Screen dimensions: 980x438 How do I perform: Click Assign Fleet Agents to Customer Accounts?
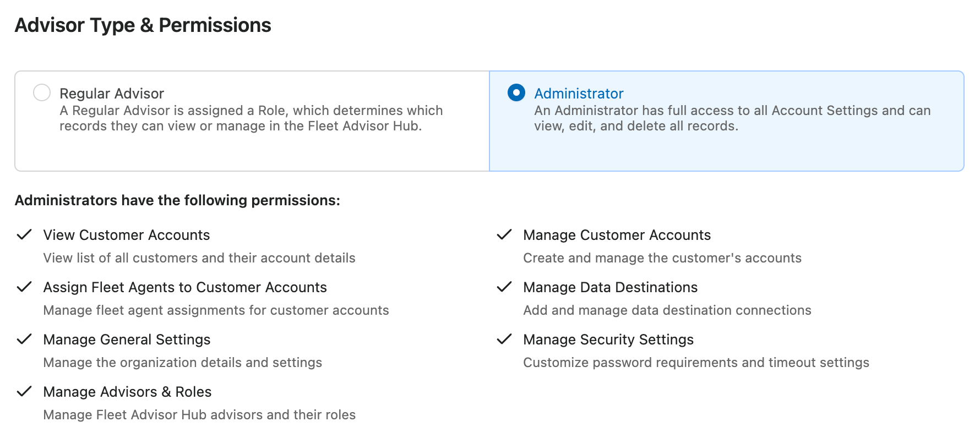point(185,287)
